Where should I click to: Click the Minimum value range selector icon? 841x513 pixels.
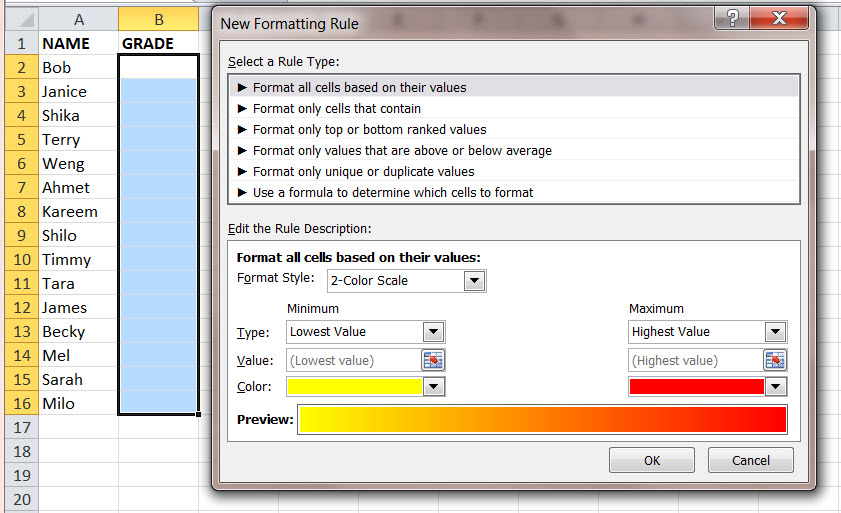433,360
